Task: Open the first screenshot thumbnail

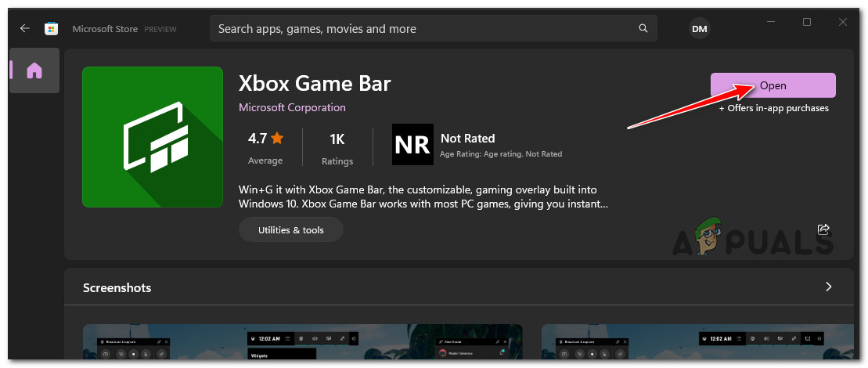Action: coord(303,341)
